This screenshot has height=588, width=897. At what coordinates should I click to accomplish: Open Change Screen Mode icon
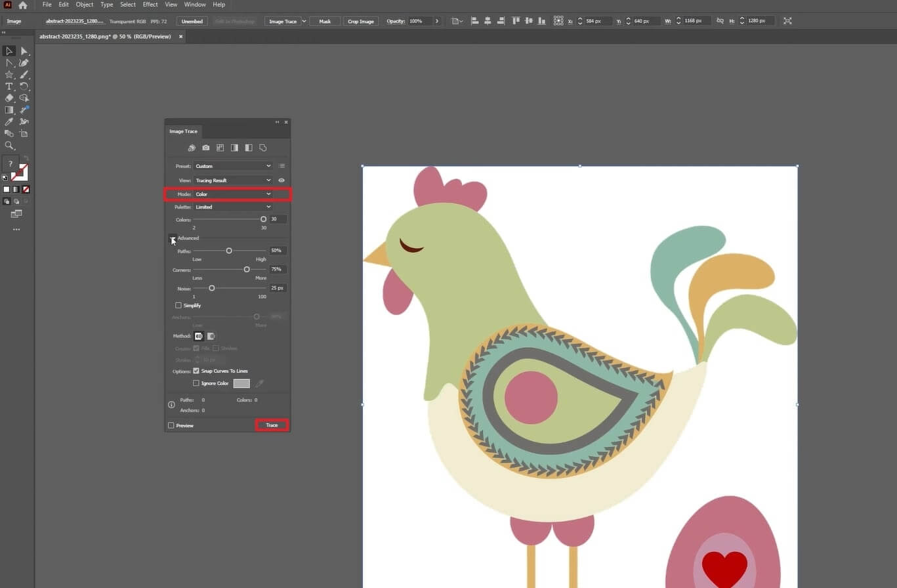coord(16,214)
